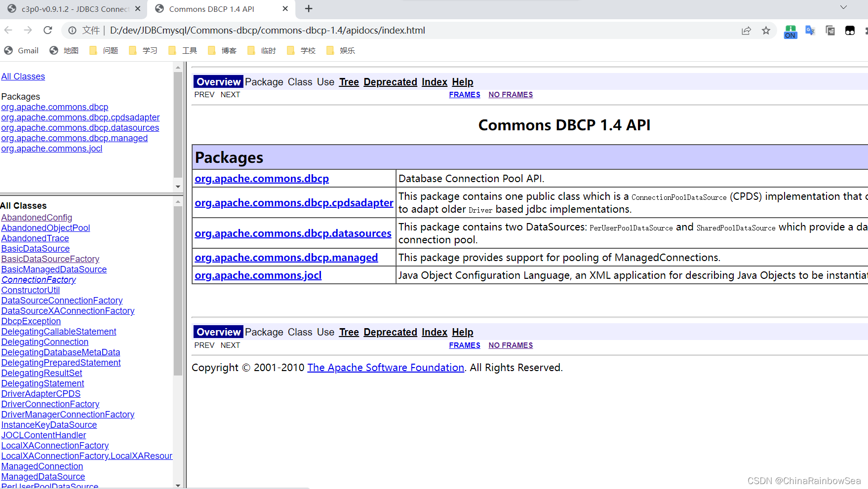Click Index in the top navigation bar
Viewport: 868px width, 489px height.
[x=434, y=82]
